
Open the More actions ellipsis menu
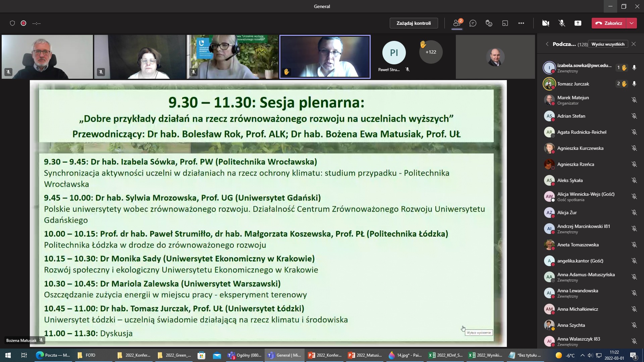pyautogui.click(x=521, y=23)
